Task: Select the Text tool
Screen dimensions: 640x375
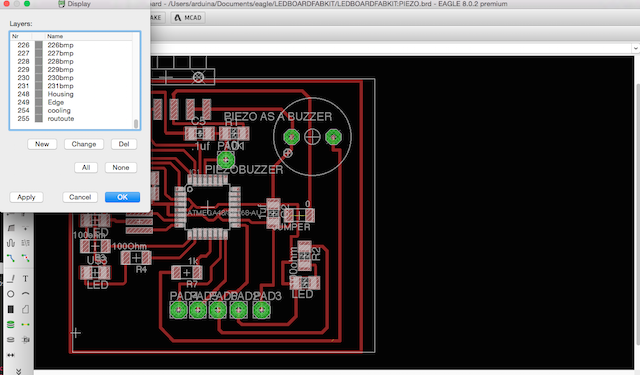Action: (x=25, y=279)
